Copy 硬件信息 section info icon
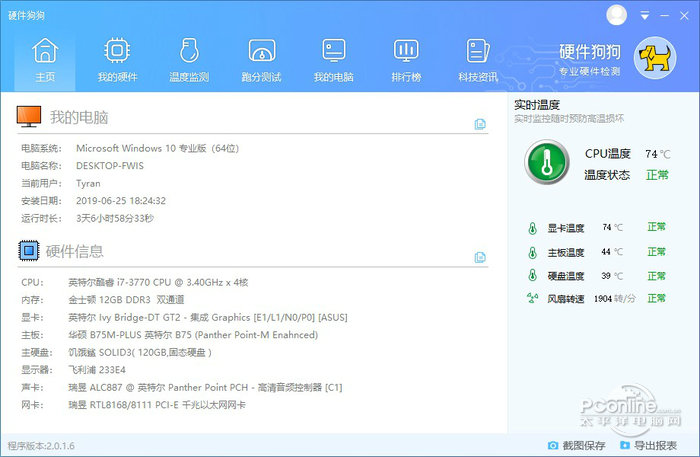700x457 pixels. point(480,258)
